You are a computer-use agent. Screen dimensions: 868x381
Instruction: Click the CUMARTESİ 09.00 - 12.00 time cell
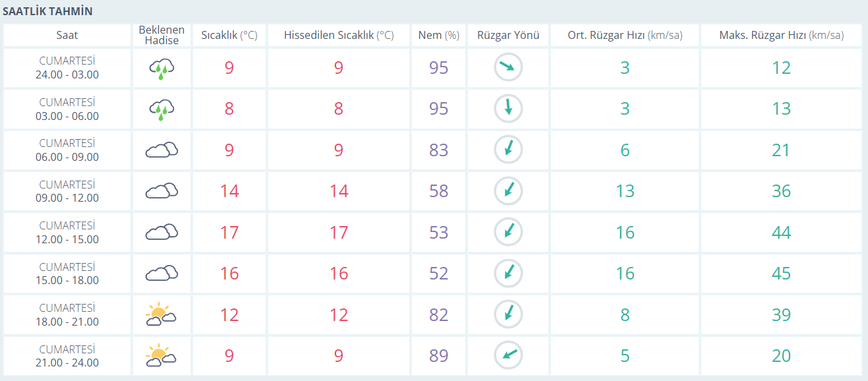(x=67, y=191)
